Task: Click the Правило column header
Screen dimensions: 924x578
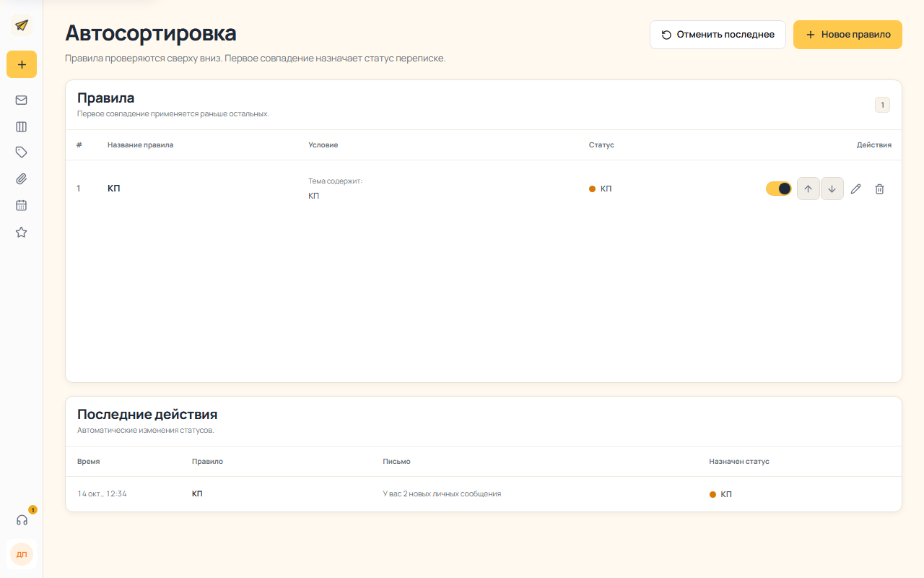Action: (207, 462)
